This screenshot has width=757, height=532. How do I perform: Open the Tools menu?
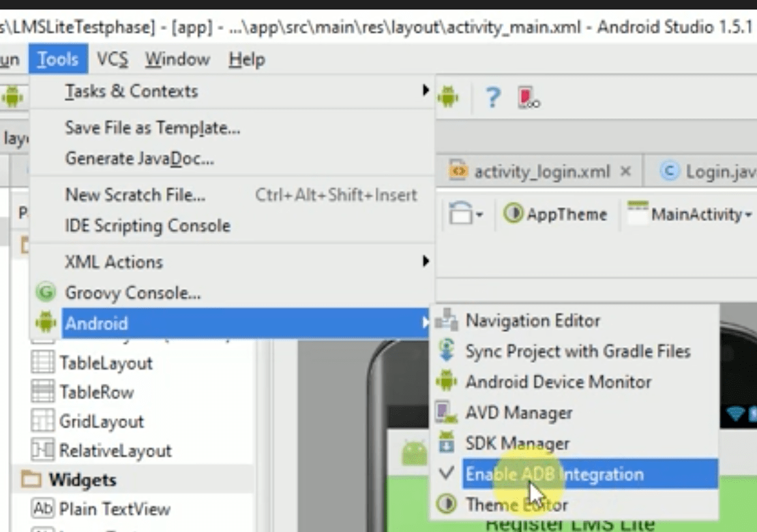click(x=58, y=59)
